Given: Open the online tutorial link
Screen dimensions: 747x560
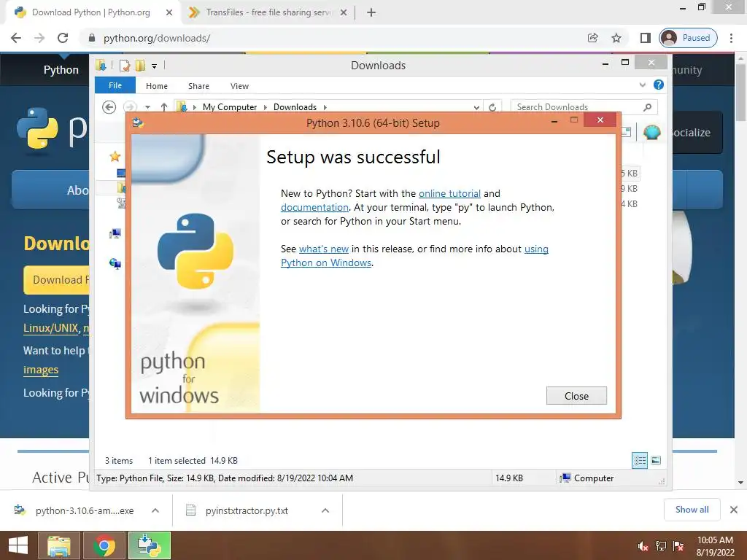Looking at the screenshot, I should click(x=449, y=193).
